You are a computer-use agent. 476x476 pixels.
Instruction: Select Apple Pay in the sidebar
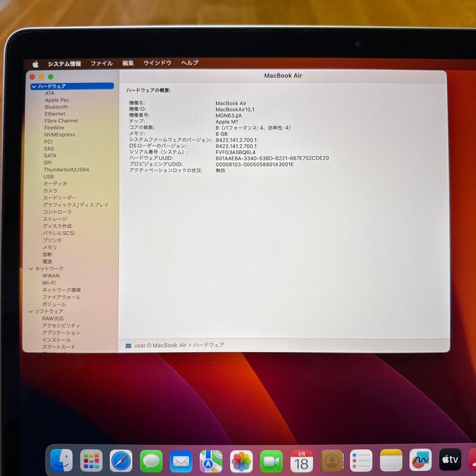(x=57, y=100)
